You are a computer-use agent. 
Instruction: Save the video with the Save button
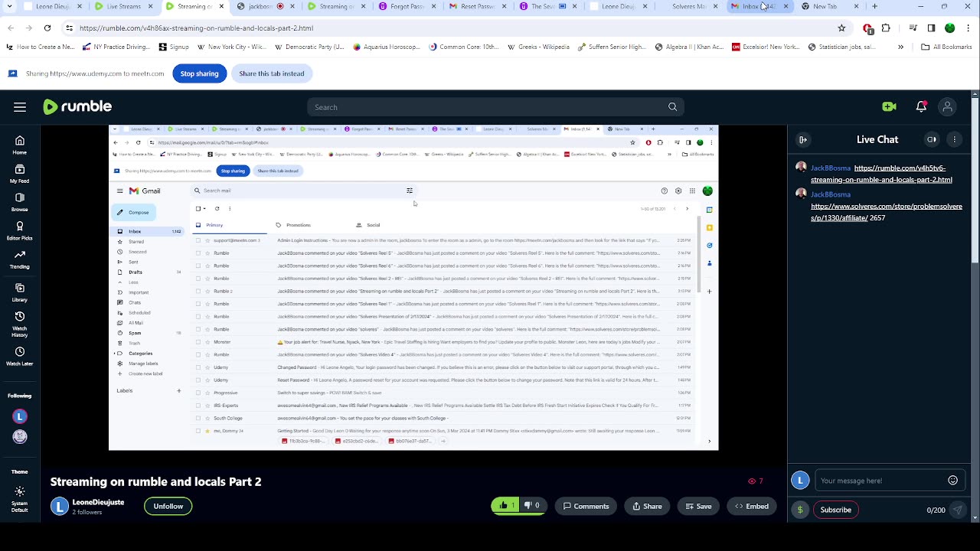point(698,506)
